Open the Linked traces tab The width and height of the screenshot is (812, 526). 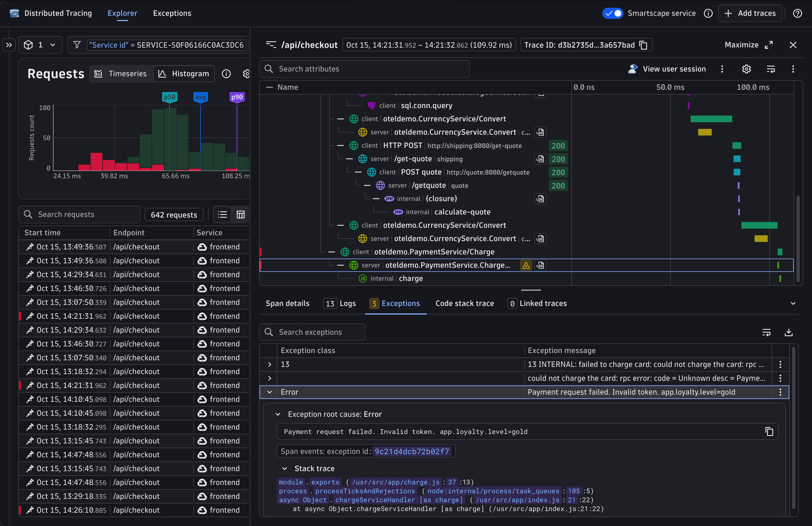[x=537, y=303]
